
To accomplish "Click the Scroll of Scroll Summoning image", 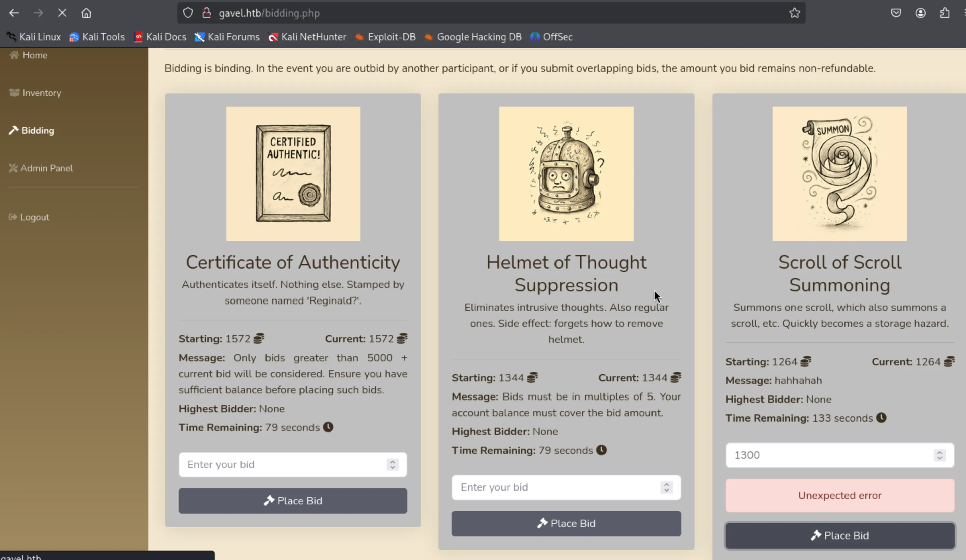I will 839,174.
